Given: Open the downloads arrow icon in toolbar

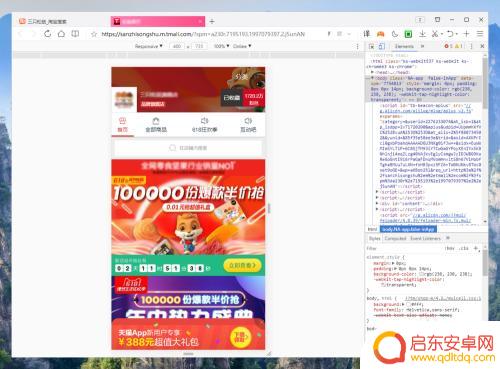Looking at the screenshot, I should pos(422,34).
